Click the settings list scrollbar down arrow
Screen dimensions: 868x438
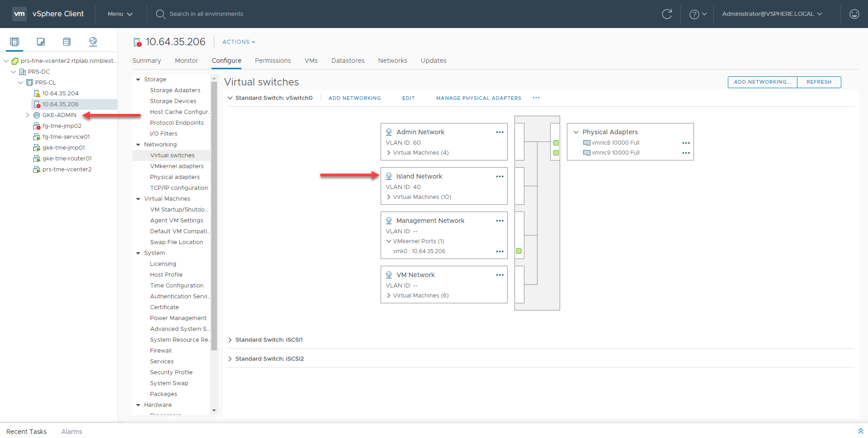click(x=214, y=410)
